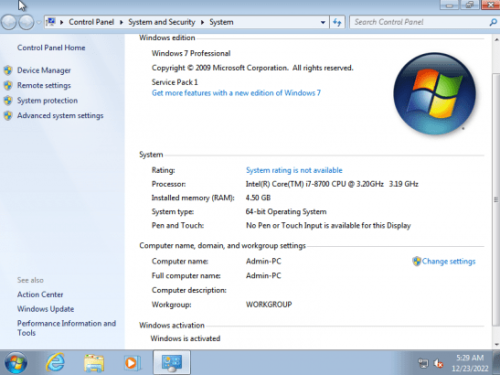
Task: Click the network tray icon
Action: tap(423, 363)
